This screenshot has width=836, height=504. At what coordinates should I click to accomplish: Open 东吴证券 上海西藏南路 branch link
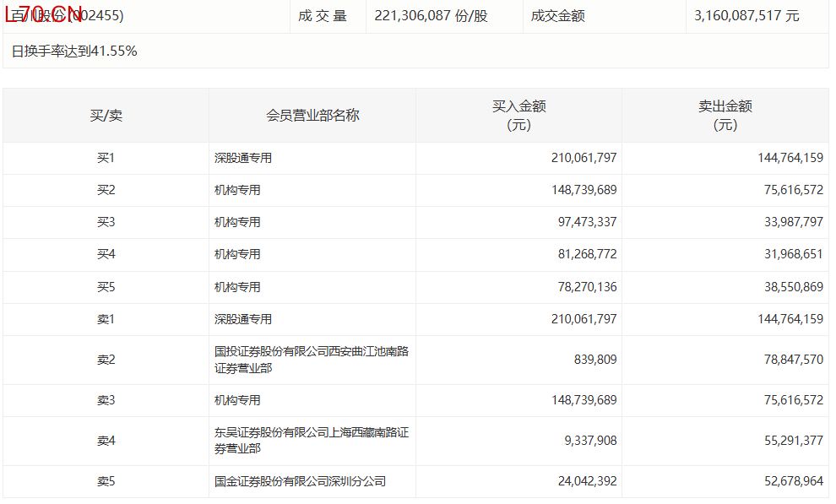(x=311, y=441)
